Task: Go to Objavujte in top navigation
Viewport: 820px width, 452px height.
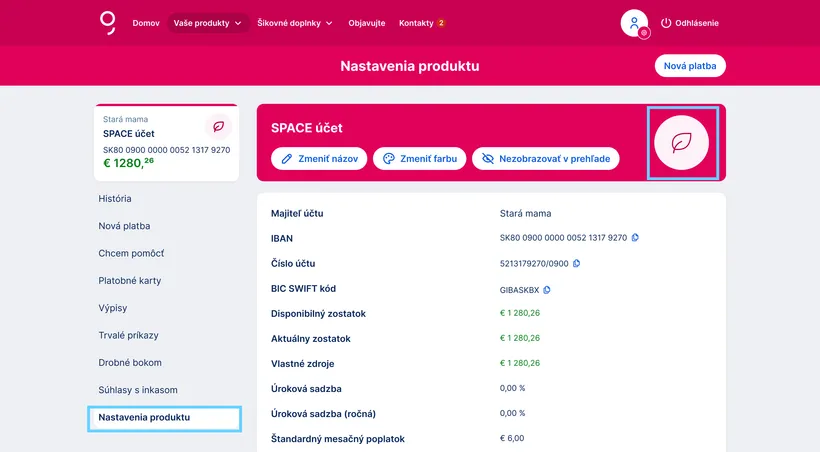Action: click(366, 23)
